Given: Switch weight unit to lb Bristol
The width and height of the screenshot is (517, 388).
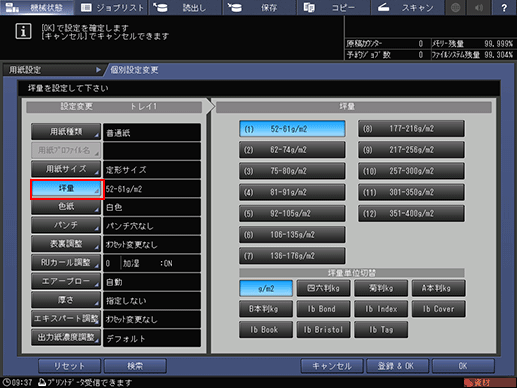Looking at the screenshot, I should coord(323,330).
